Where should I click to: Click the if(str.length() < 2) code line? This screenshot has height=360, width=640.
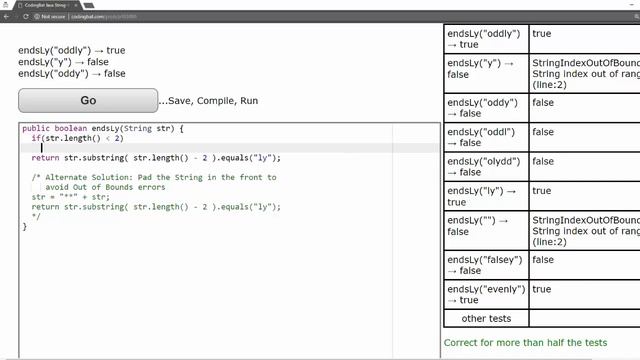coord(78,138)
